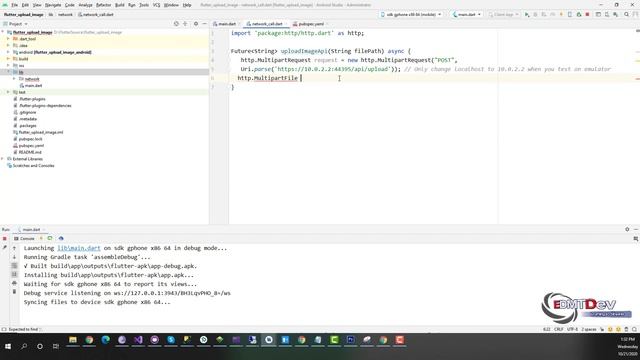Click the CRLF line separator indicator
The height and width of the screenshot is (360, 640).
[x=558, y=329]
